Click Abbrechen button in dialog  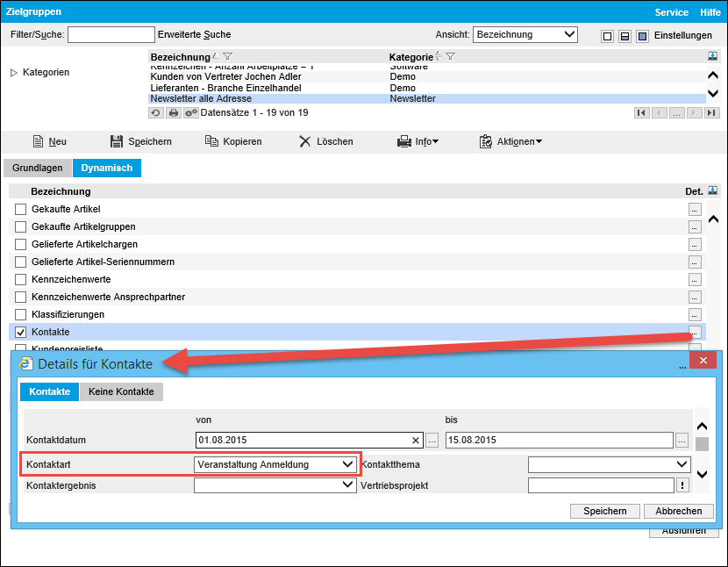click(x=679, y=511)
